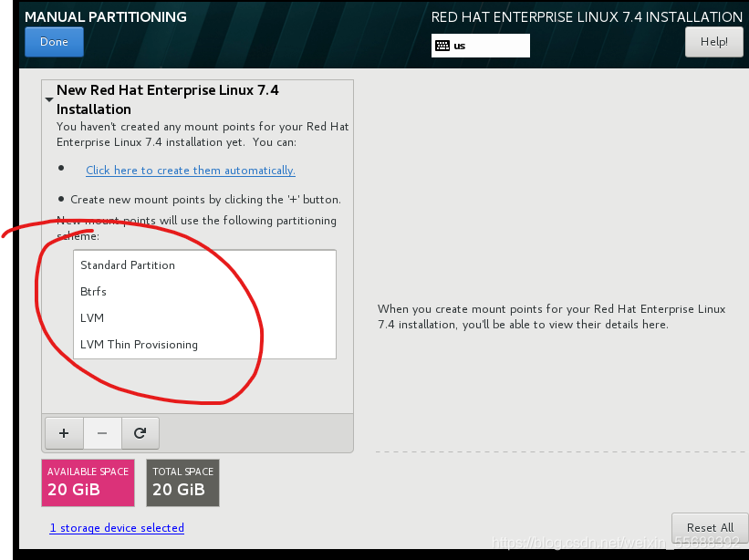The width and height of the screenshot is (749, 560).
Task: Collapse the New Red Hat Enterprise Linux 7.4 Installation section
Action: point(48,99)
